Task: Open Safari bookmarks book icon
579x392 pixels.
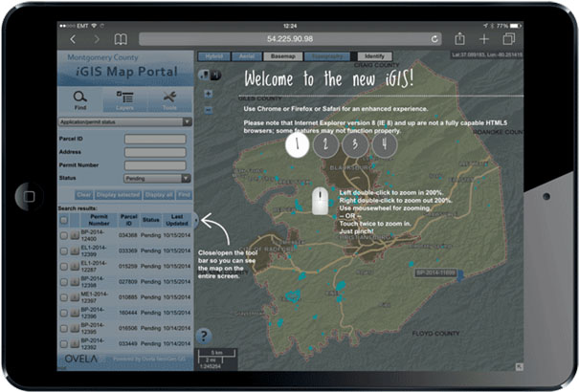Action: [121, 39]
